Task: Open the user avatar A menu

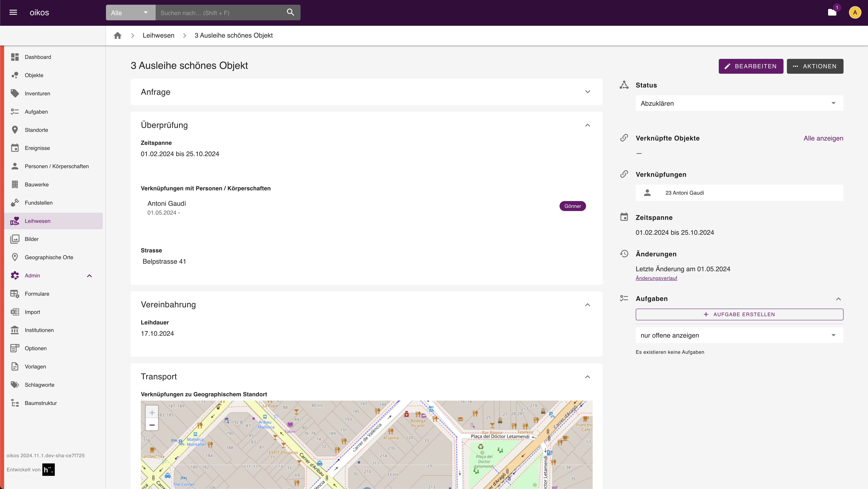Action: coord(855,12)
